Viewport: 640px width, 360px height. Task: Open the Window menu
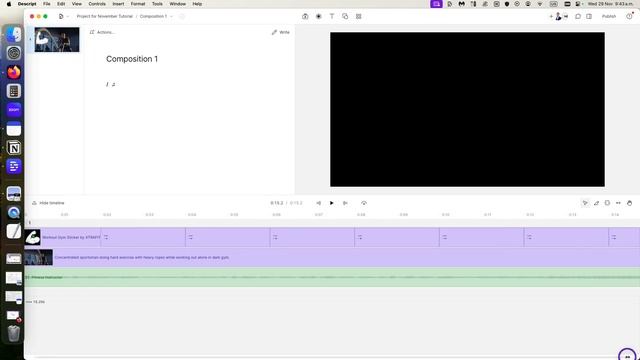177,4
